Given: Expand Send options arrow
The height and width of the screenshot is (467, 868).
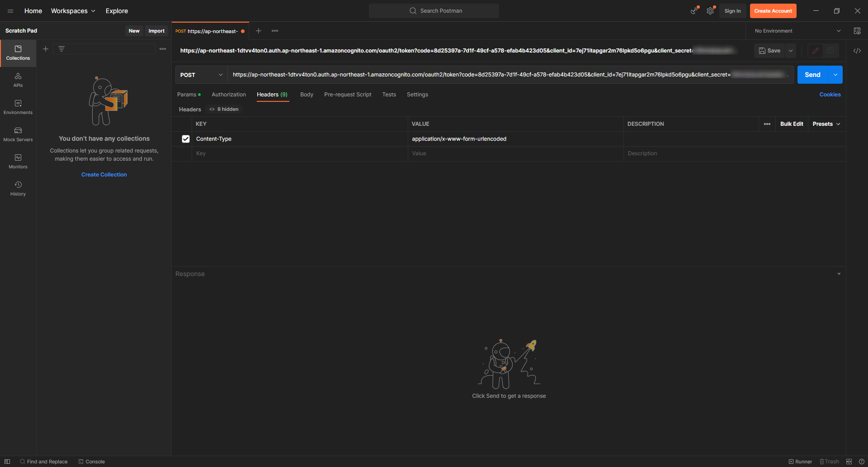Looking at the screenshot, I should (x=835, y=75).
